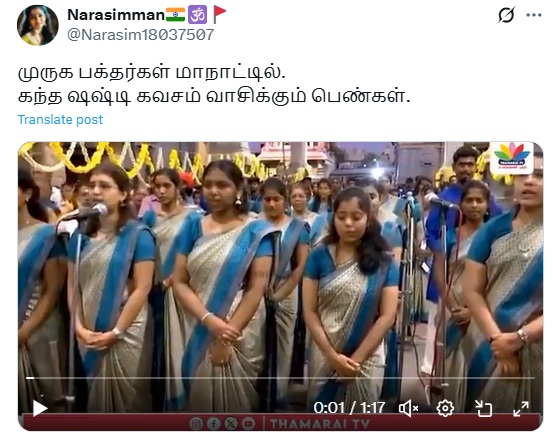The width and height of the screenshot is (553, 436).
Task: Click the Thamarai TV lotus logo watermark
Action: point(512,157)
